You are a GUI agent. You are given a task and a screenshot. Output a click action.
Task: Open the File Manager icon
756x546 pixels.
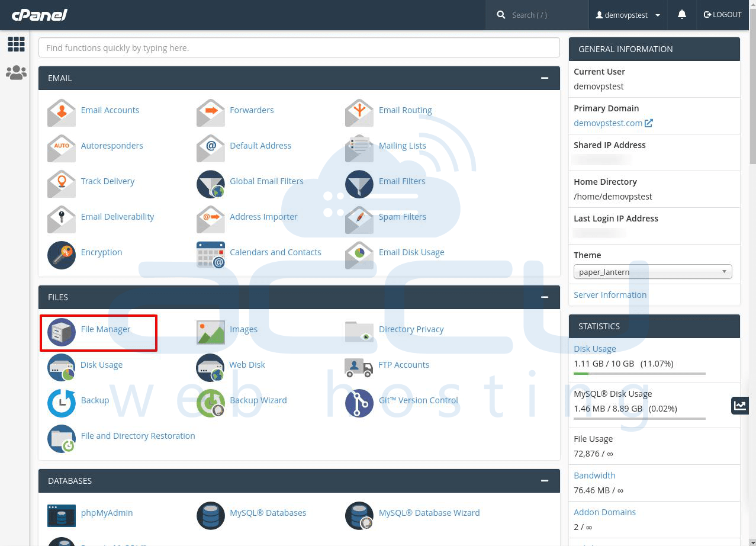(62, 332)
